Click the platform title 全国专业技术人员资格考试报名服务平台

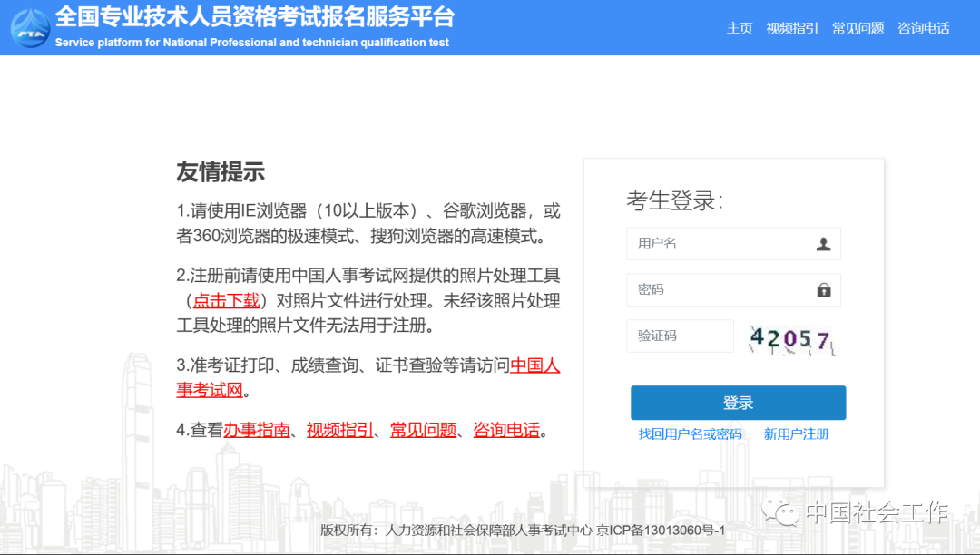[254, 17]
